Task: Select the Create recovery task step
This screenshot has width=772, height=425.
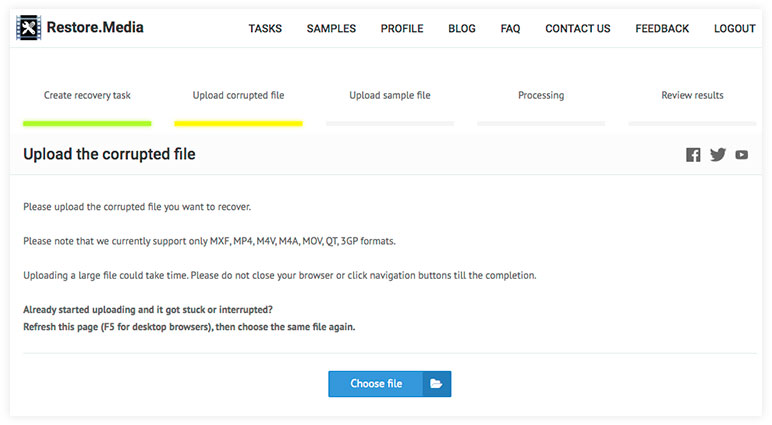Action: pos(87,95)
